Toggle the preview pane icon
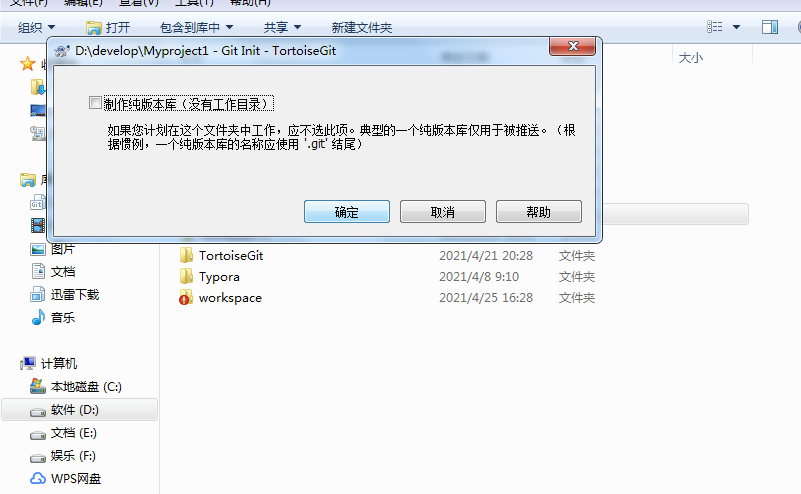The height and width of the screenshot is (494, 801). (x=770, y=27)
